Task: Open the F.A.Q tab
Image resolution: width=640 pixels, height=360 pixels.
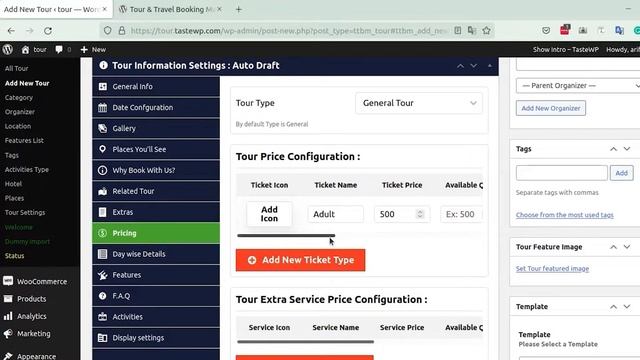Action: 156,296
